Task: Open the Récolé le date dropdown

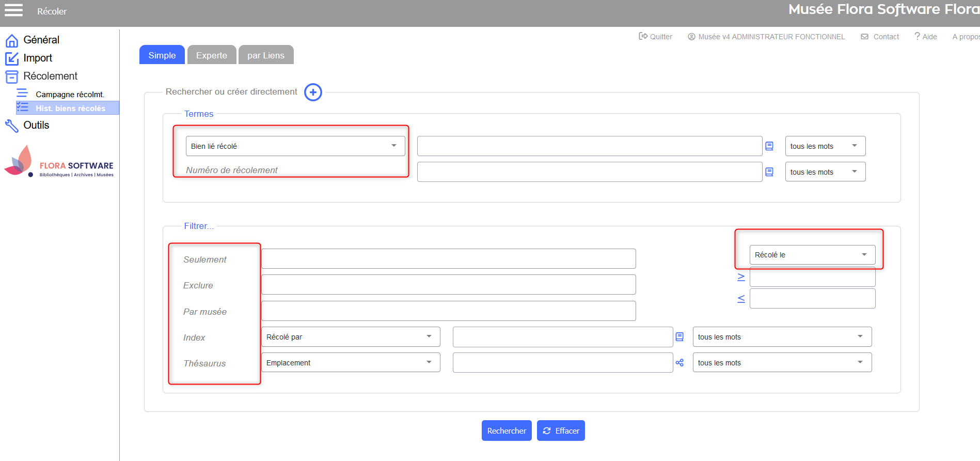Action: 812,255
